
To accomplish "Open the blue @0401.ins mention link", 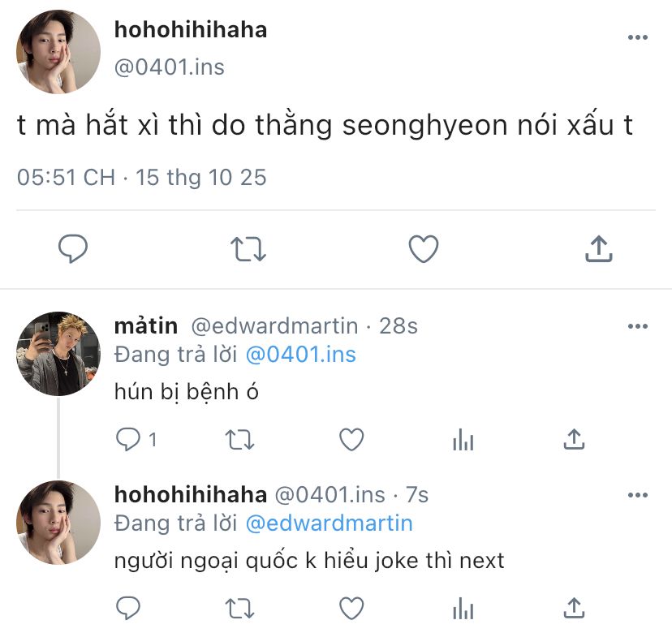I will (300, 355).
